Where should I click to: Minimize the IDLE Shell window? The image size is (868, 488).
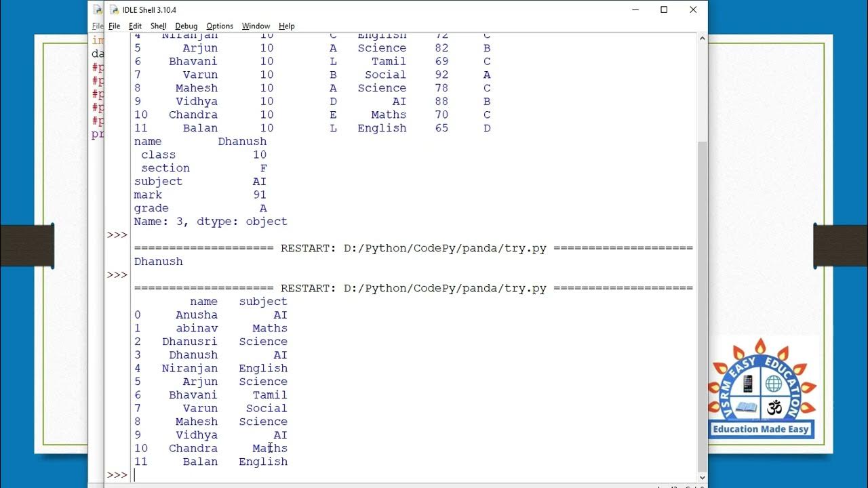635,9
